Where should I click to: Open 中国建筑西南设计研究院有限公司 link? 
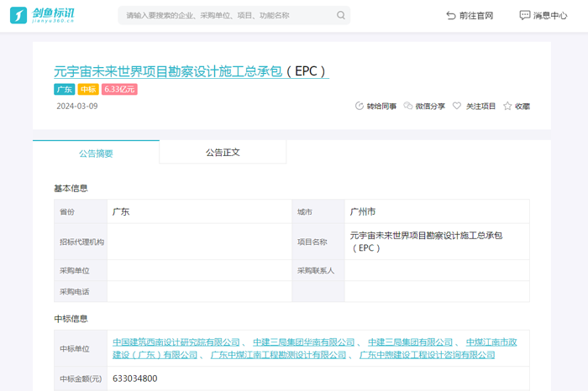tap(176, 342)
